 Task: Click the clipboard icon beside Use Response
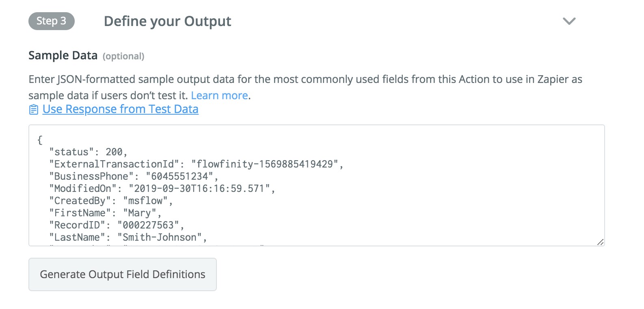coord(34,109)
